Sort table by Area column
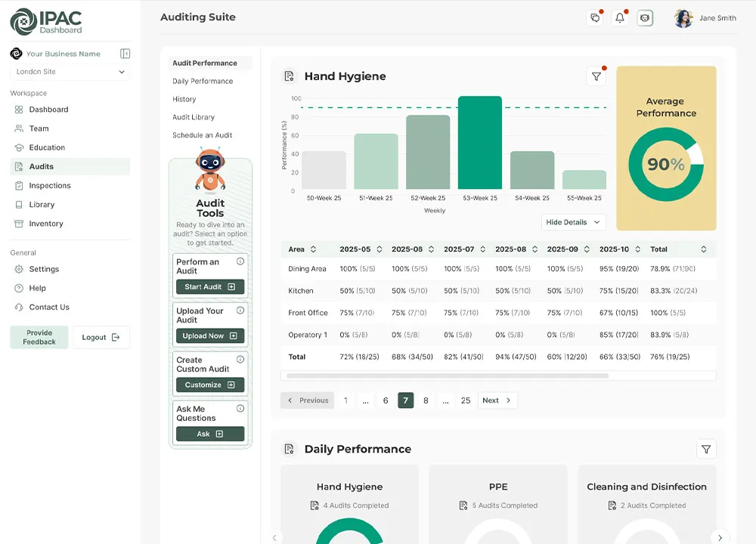 pos(313,249)
